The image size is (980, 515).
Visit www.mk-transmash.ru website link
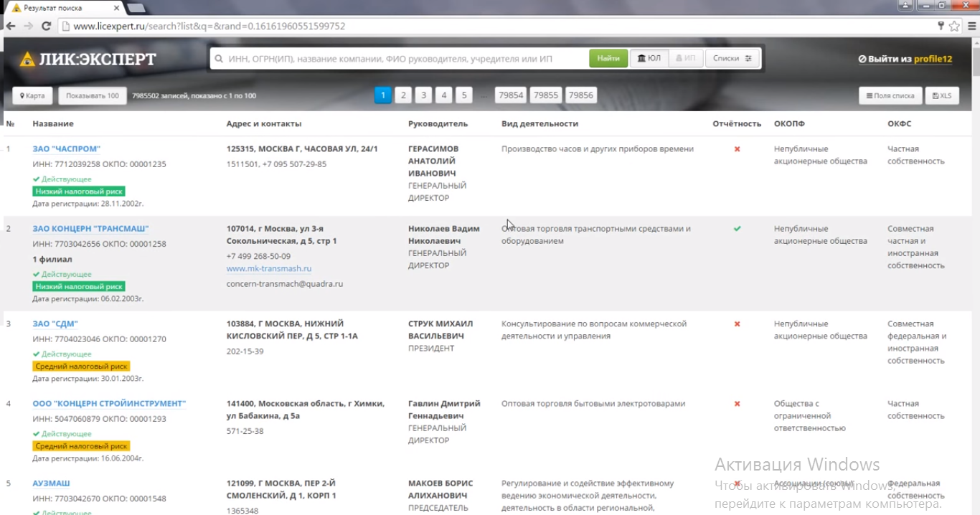pyautogui.click(x=268, y=268)
